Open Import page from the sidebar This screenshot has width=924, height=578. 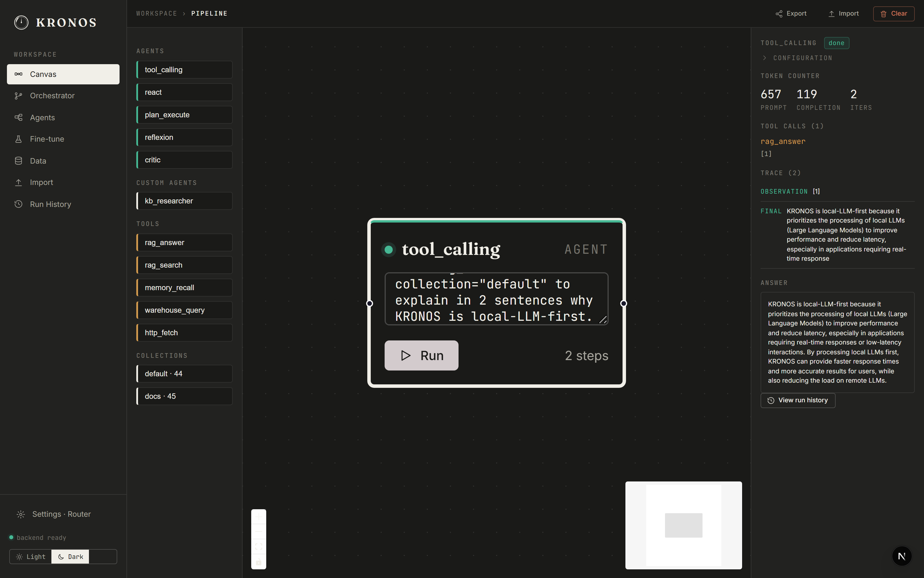coord(63,182)
